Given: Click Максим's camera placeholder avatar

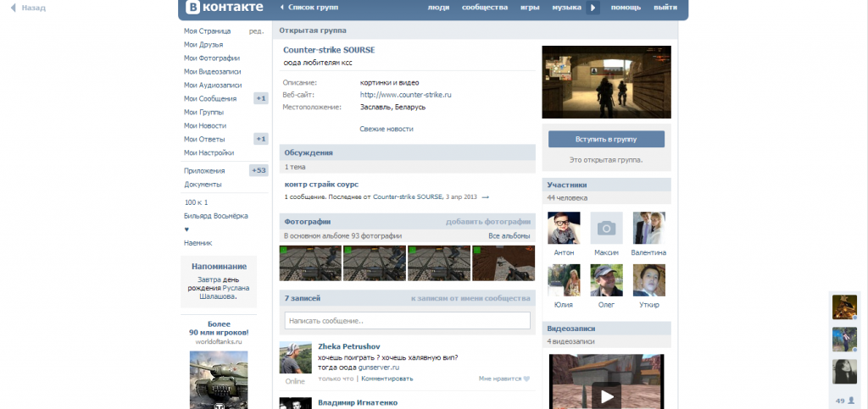Looking at the screenshot, I should [606, 228].
